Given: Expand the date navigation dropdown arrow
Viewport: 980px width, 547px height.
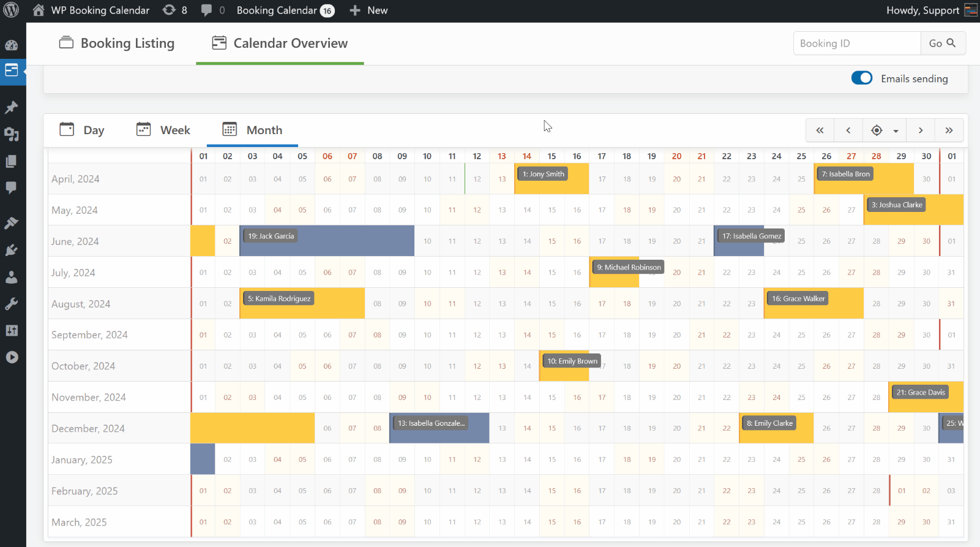Looking at the screenshot, I should click(896, 130).
